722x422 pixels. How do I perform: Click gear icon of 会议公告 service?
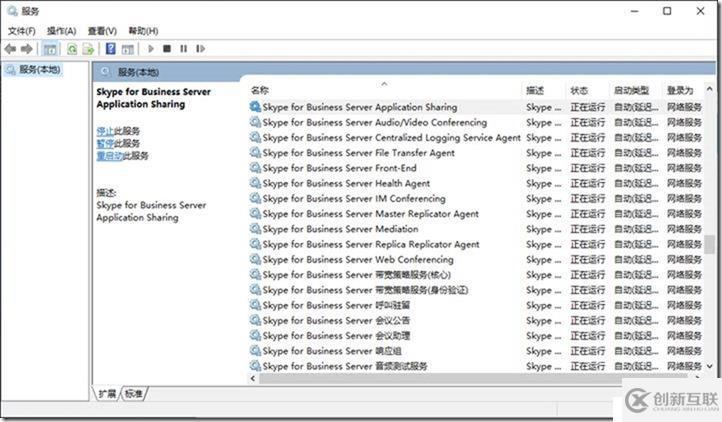pos(255,320)
